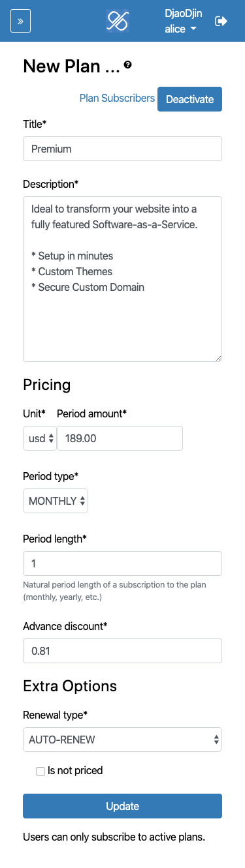This screenshot has width=245, height=868.
Task: Focus the Period amount field
Action: click(120, 438)
